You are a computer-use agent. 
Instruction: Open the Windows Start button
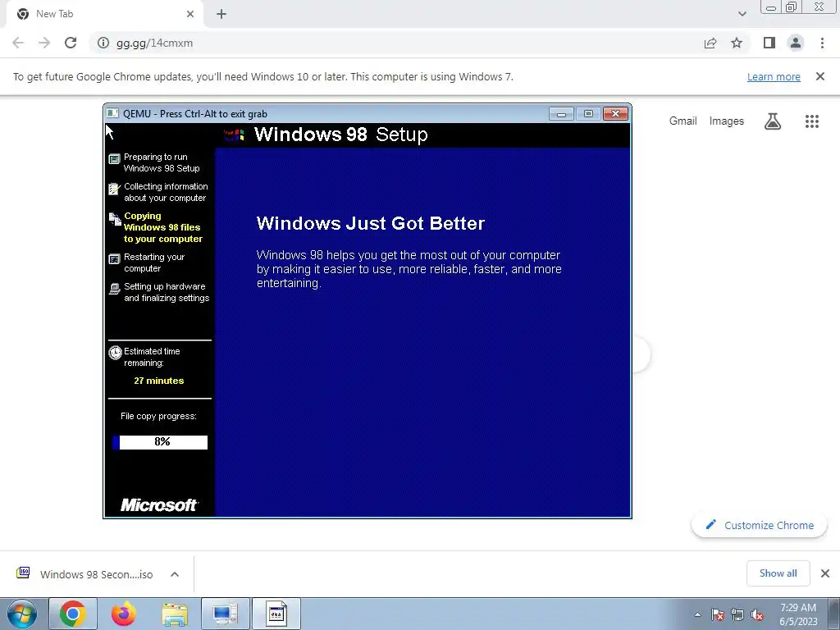click(x=22, y=614)
